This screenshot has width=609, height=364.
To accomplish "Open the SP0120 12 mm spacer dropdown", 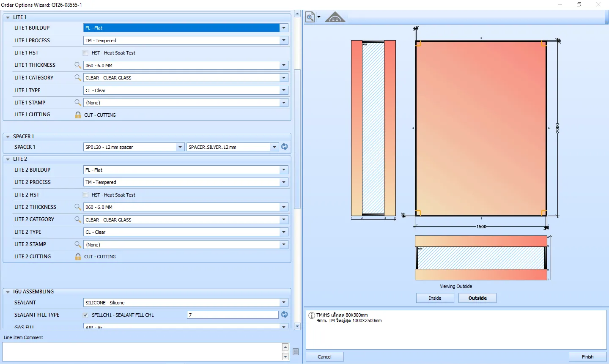I will coord(180,147).
